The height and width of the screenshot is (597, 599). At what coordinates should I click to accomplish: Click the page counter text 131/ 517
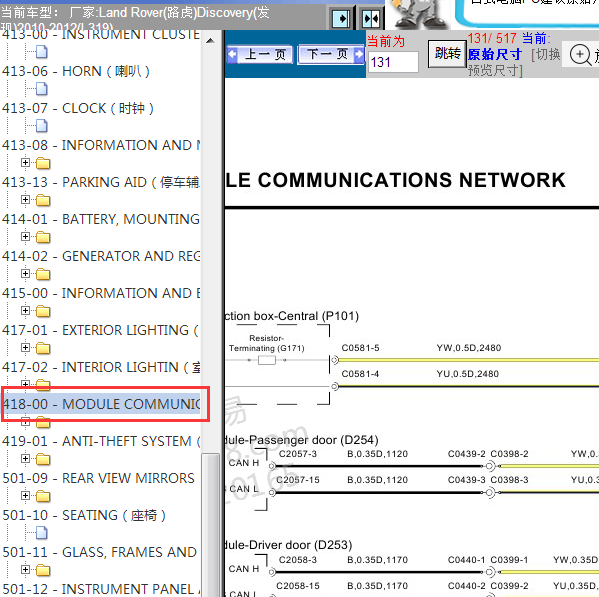click(x=492, y=38)
